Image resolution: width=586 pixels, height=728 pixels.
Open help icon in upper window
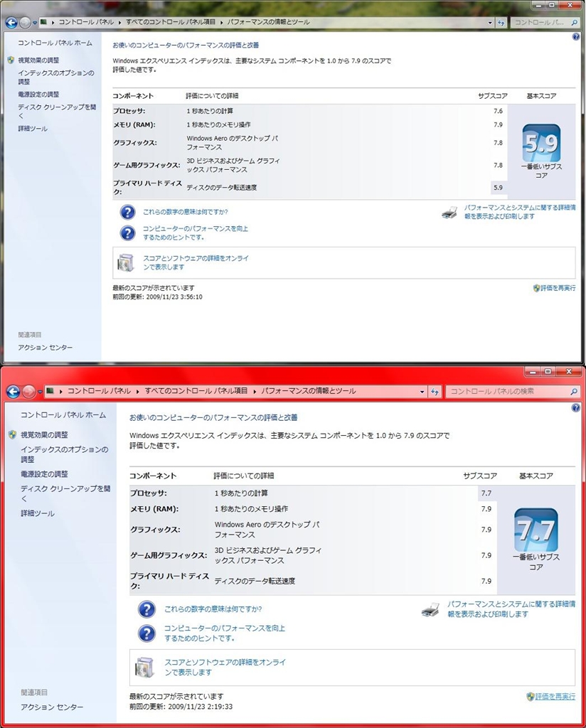[576, 37]
